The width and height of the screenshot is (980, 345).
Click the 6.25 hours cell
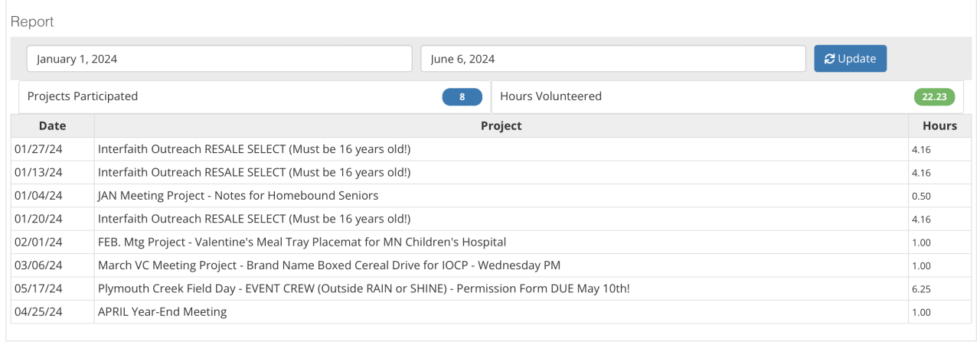(x=921, y=289)
